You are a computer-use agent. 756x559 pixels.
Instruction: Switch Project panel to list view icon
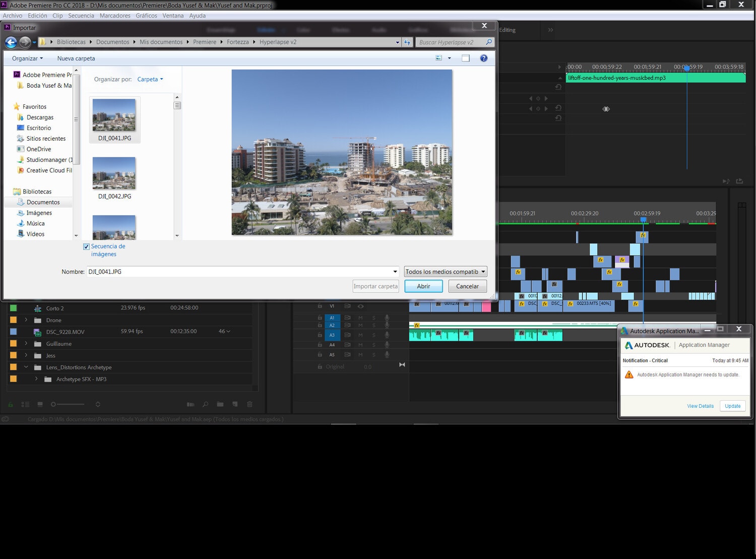[x=25, y=404]
